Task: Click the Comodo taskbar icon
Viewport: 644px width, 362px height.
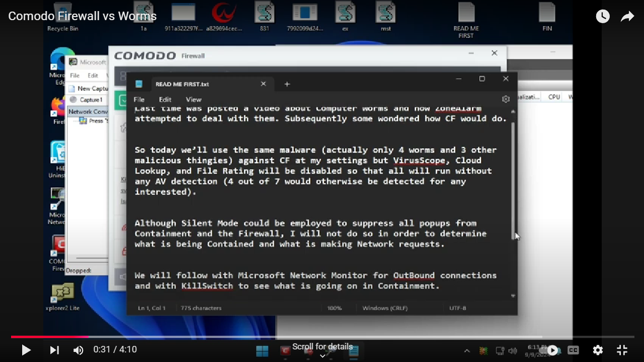Action: pyautogui.click(x=285, y=350)
